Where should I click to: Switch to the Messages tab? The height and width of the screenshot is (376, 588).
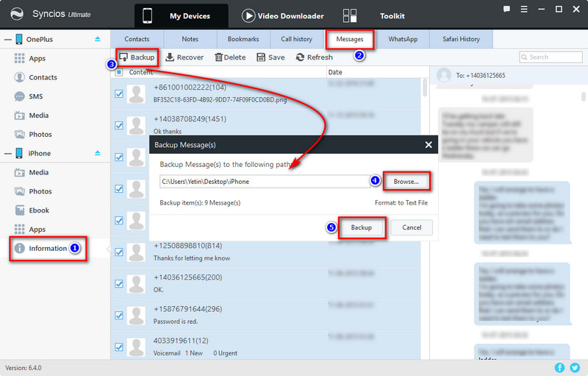point(350,39)
